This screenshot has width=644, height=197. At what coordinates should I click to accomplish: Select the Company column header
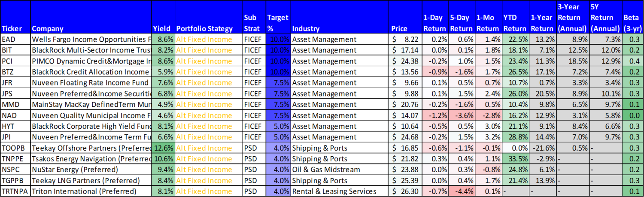pos(91,18)
